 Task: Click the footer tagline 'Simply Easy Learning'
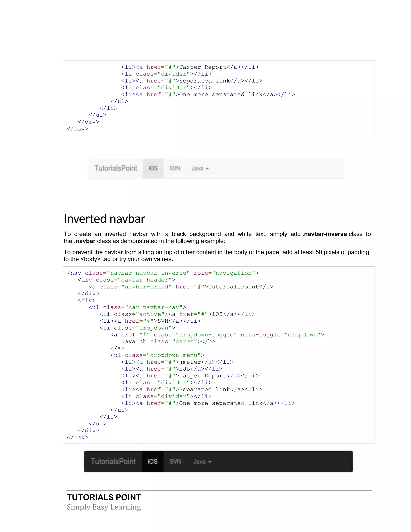point(104,507)
